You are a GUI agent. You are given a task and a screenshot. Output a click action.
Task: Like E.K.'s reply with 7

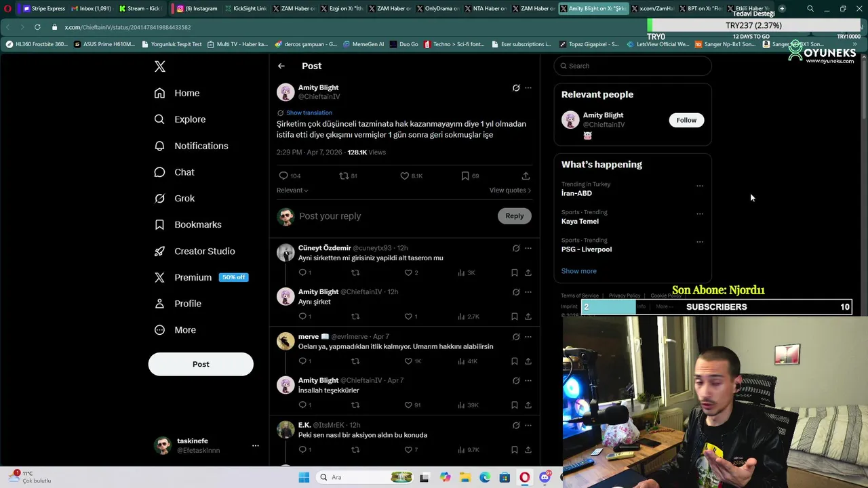[x=408, y=450]
